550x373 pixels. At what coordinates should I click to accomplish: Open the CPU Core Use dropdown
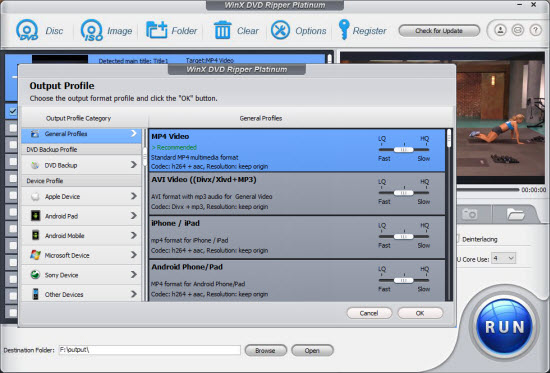[x=503, y=259]
